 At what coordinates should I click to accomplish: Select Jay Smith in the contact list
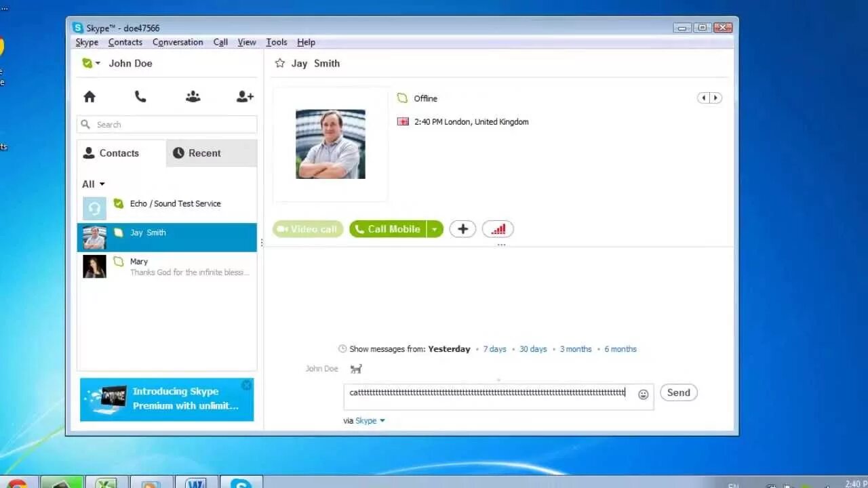(x=167, y=237)
